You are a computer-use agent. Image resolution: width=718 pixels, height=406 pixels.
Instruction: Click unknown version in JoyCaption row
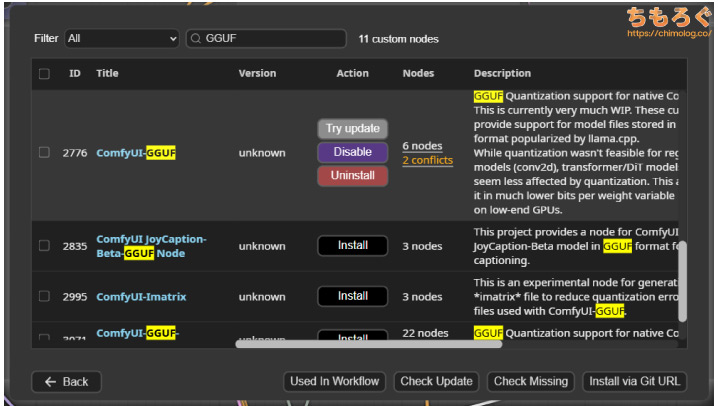(x=262, y=246)
